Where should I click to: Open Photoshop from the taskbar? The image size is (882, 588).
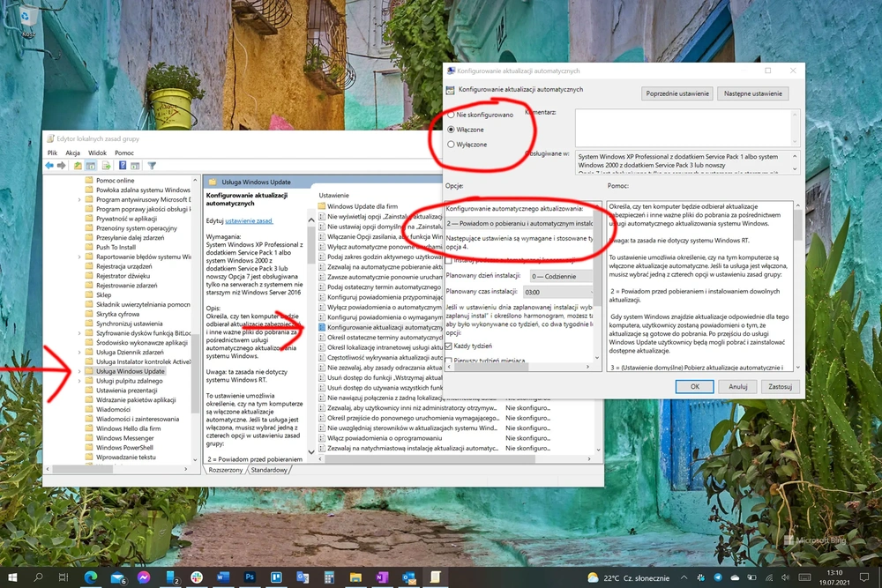[x=250, y=577]
